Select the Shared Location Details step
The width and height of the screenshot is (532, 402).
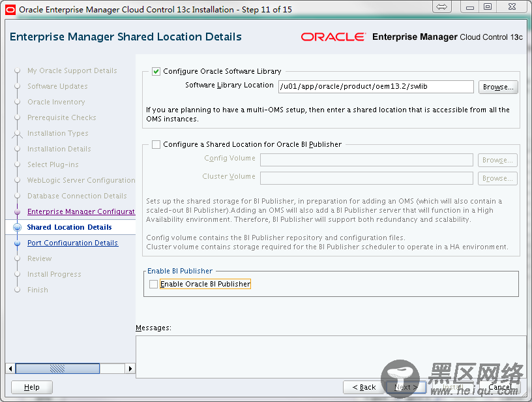pos(70,227)
